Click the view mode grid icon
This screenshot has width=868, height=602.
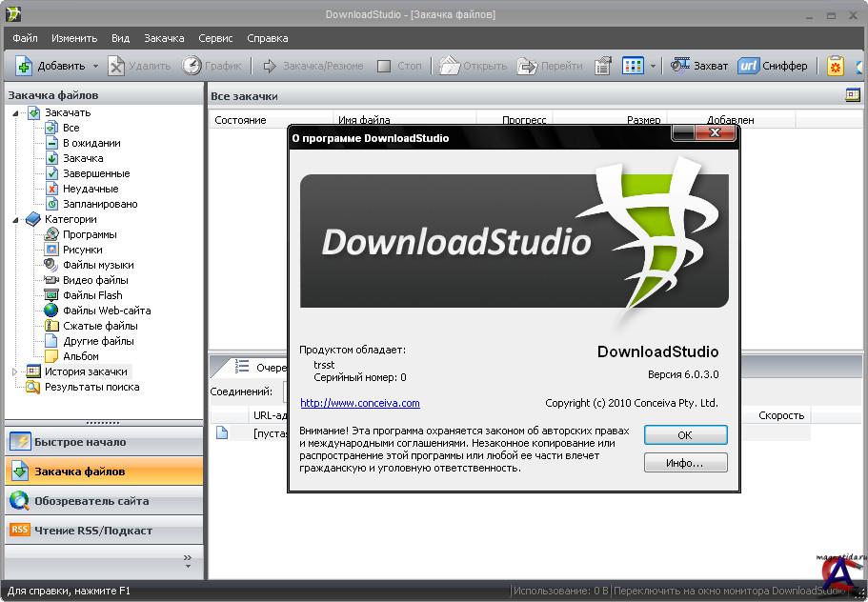pos(633,66)
